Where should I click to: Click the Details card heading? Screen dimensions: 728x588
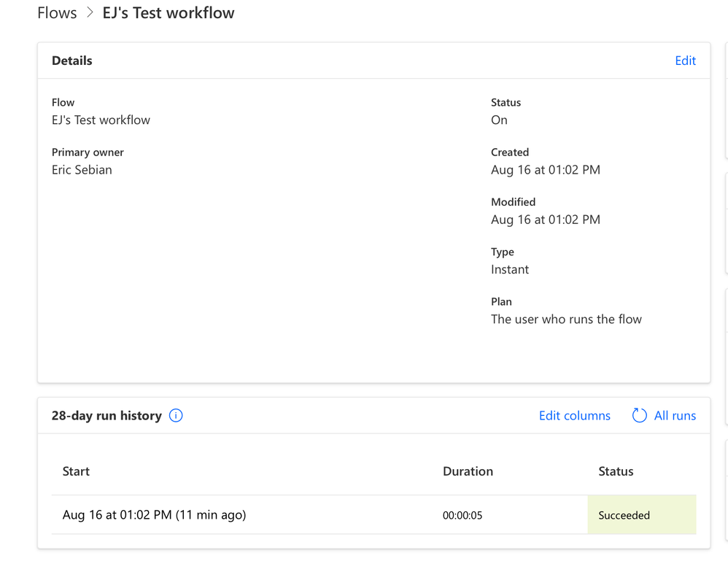point(72,61)
